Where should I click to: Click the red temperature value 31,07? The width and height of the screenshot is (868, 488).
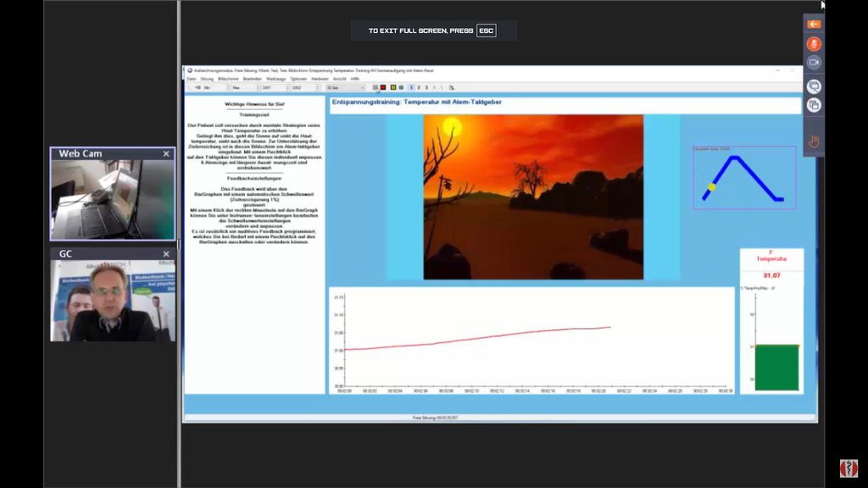coord(771,275)
